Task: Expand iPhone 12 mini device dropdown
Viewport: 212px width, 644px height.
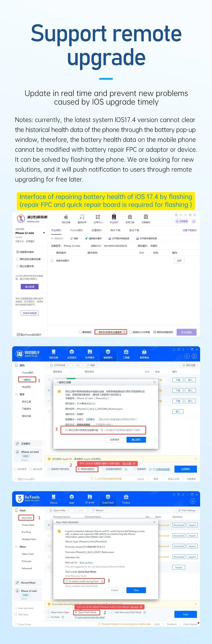Action: pyautogui.click(x=44, y=233)
